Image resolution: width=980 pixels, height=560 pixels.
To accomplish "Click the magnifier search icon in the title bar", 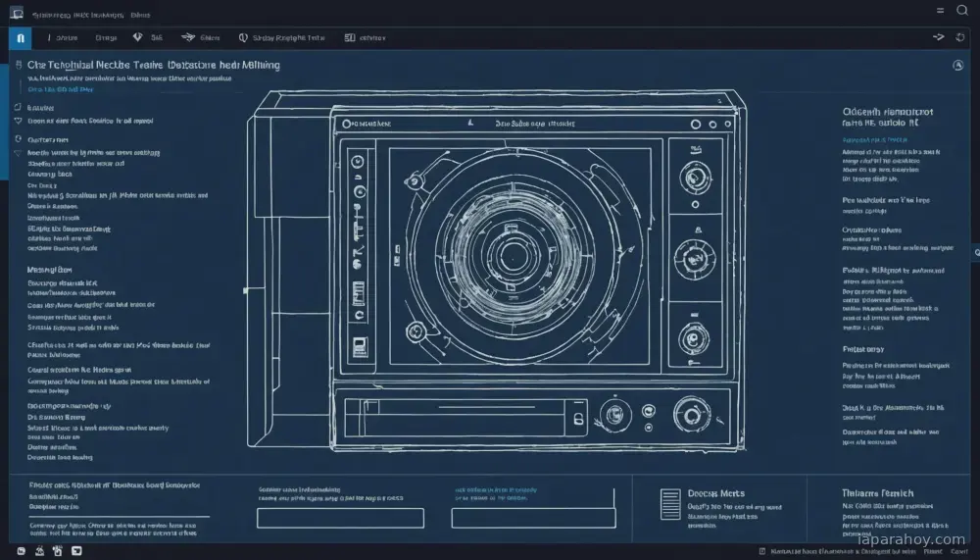I will [962, 10].
